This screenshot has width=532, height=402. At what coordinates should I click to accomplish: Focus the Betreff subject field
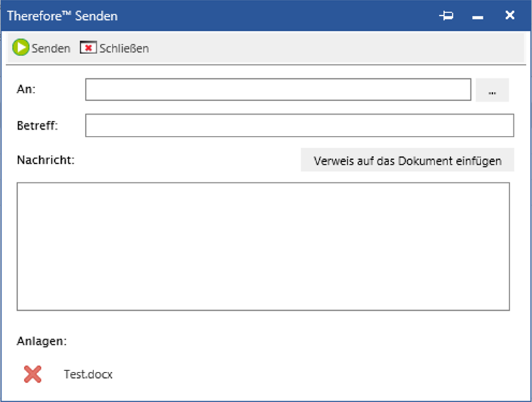(299, 126)
